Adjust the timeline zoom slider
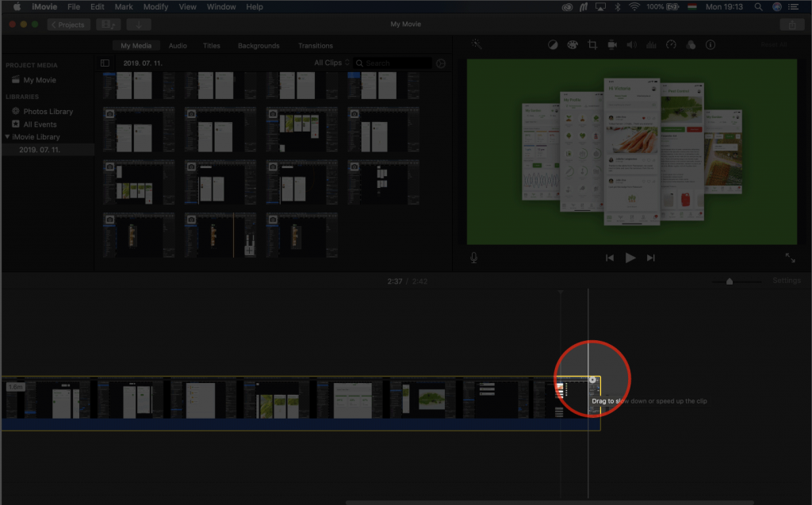The width and height of the screenshot is (812, 505). pyautogui.click(x=730, y=281)
